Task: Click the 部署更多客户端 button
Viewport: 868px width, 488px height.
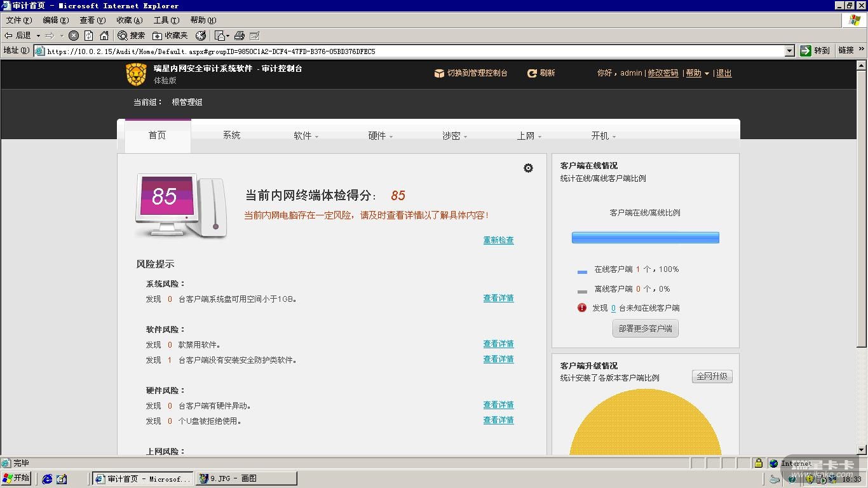Action: tap(645, 329)
